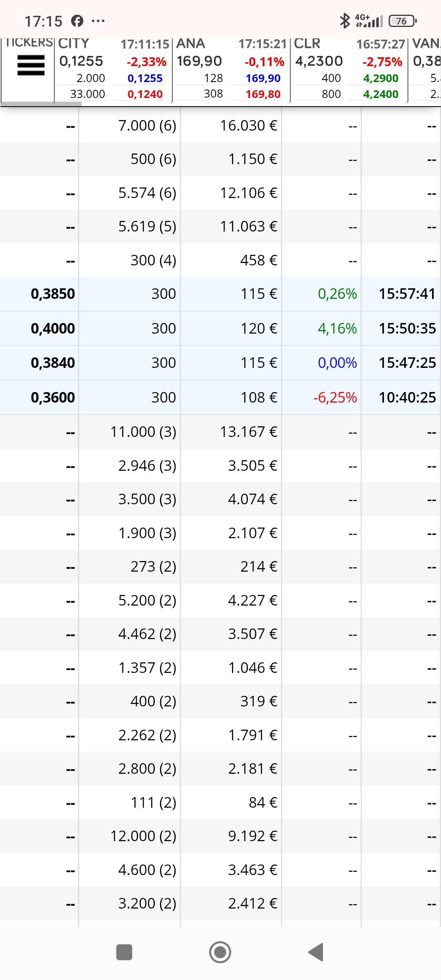Select CITY change -2,33%

point(147,62)
